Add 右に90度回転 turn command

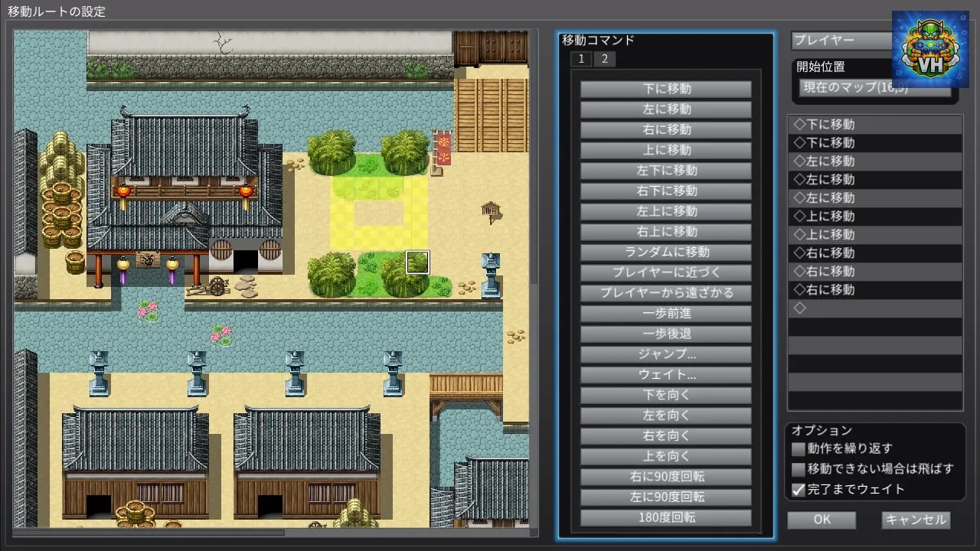(665, 477)
